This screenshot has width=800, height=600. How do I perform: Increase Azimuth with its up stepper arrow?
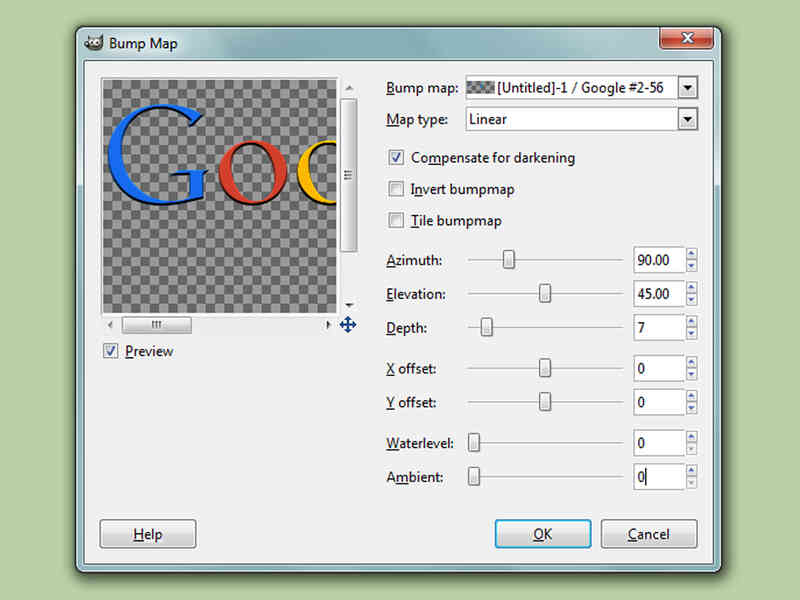coord(692,254)
